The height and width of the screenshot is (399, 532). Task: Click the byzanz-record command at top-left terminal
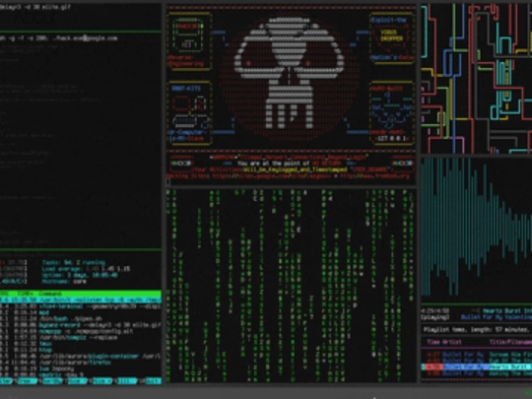pos(35,7)
